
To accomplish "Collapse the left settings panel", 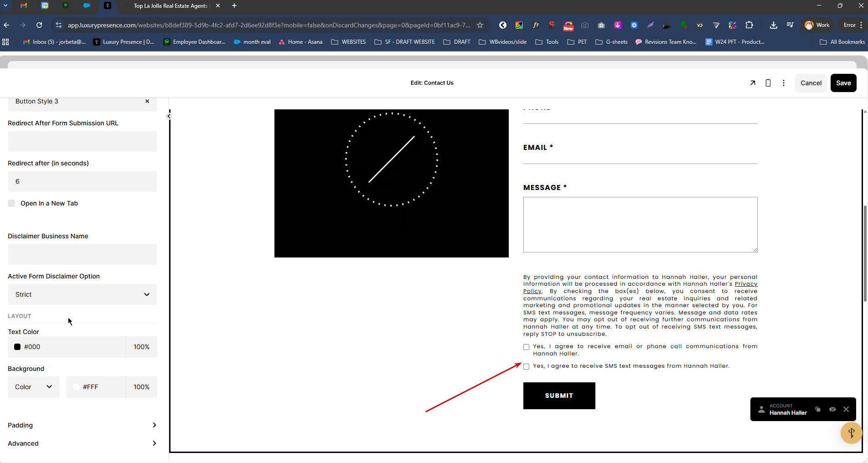I will tap(169, 116).
